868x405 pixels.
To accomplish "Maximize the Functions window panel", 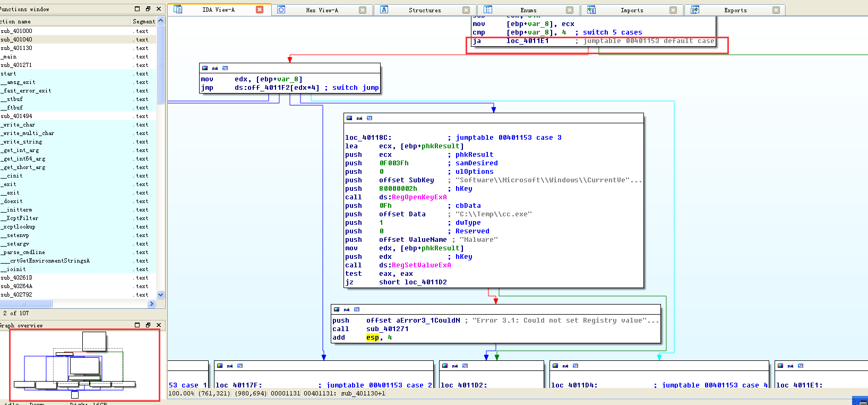I will point(137,9).
